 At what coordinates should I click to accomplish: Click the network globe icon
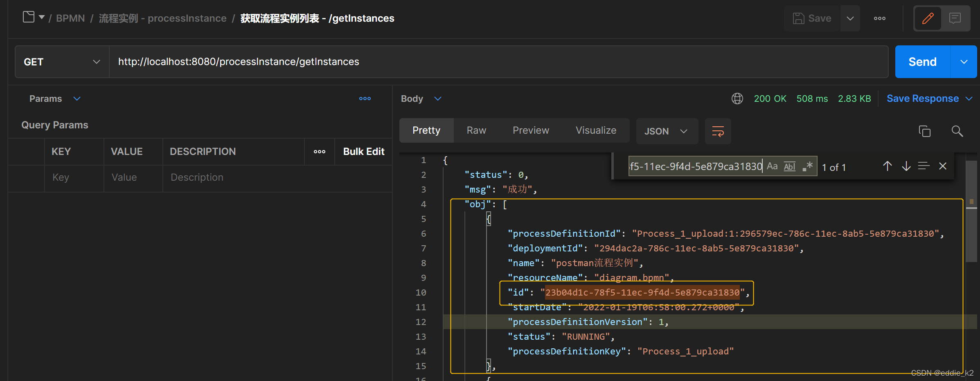point(737,99)
